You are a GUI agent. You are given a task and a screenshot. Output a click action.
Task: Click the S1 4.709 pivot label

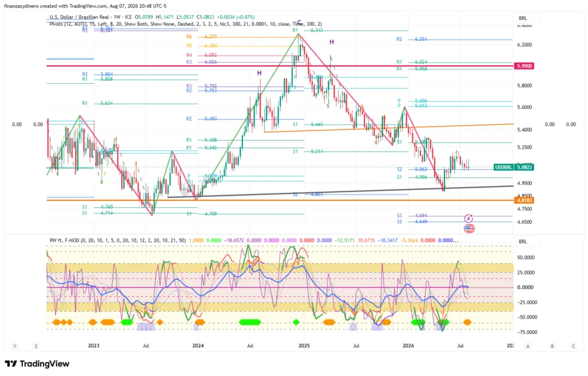point(202,214)
